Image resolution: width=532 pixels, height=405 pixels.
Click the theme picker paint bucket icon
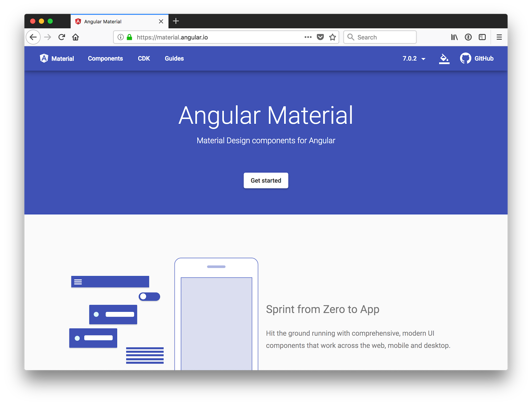(x=444, y=58)
